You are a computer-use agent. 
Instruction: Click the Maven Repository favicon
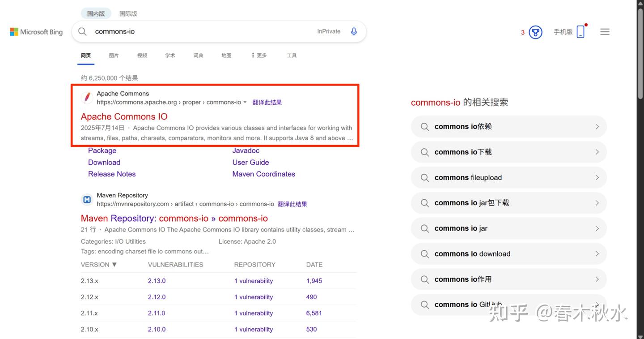click(87, 199)
